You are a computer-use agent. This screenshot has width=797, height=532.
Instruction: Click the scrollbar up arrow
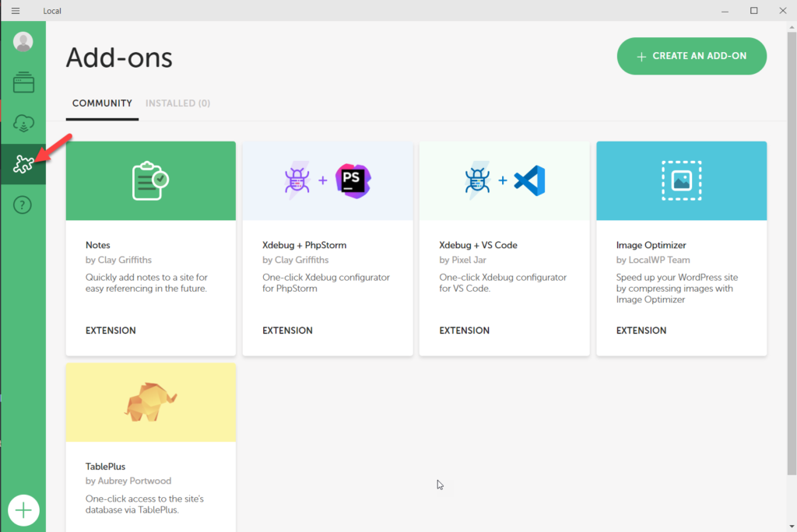(x=792, y=26)
